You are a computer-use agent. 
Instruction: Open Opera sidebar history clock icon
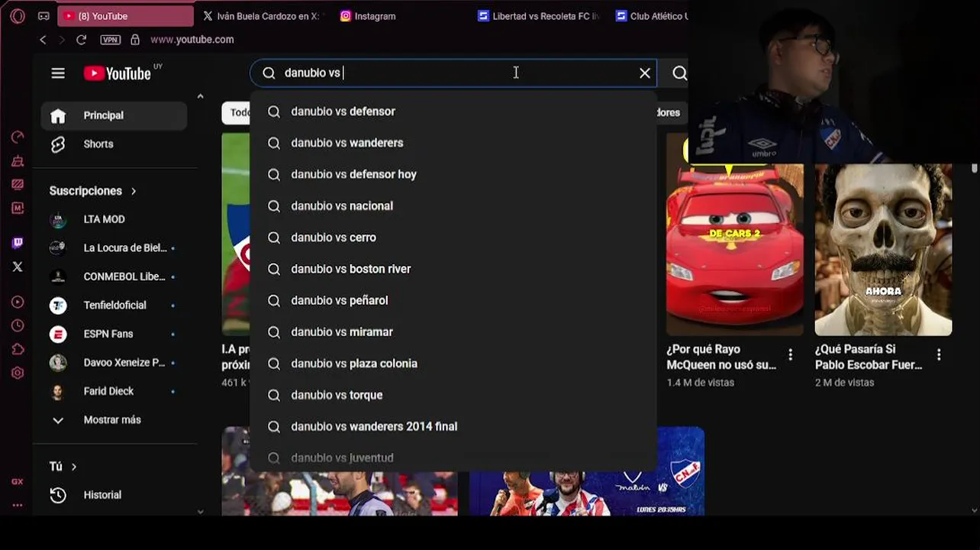point(18,326)
